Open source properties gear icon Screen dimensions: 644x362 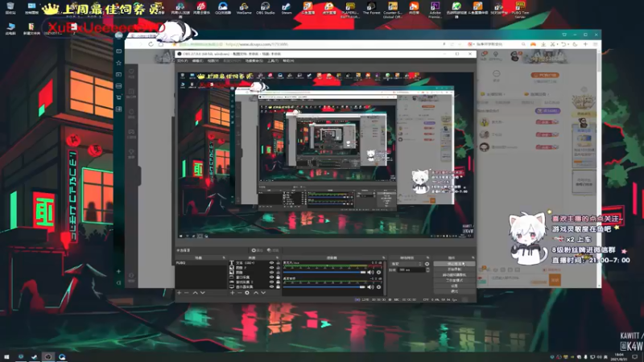(x=247, y=293)
